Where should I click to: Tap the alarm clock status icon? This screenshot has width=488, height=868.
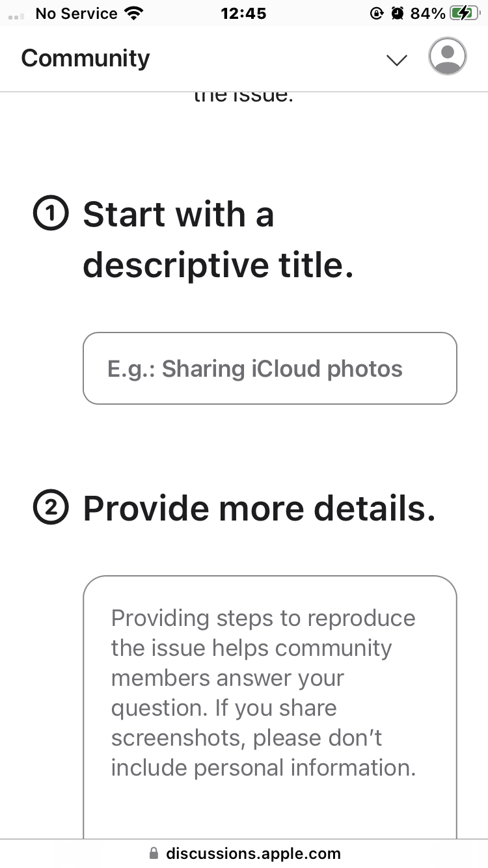click(398, 13)
